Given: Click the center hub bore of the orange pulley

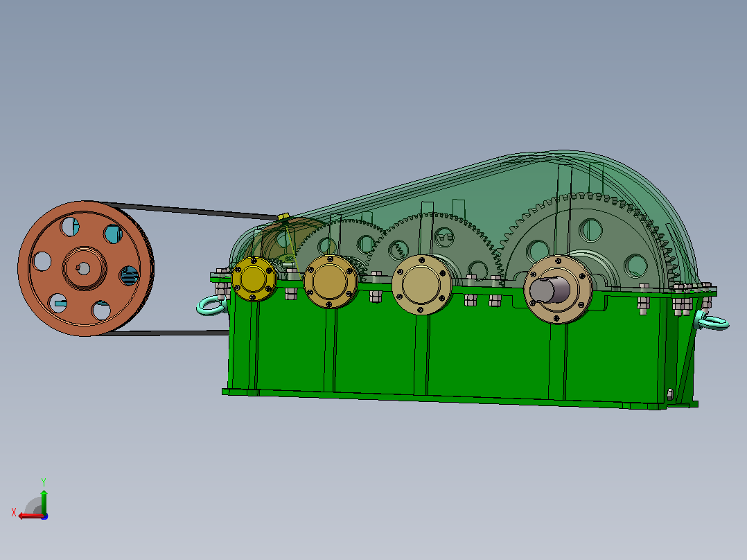Looking at the screenshot, I should click(83, 269).
